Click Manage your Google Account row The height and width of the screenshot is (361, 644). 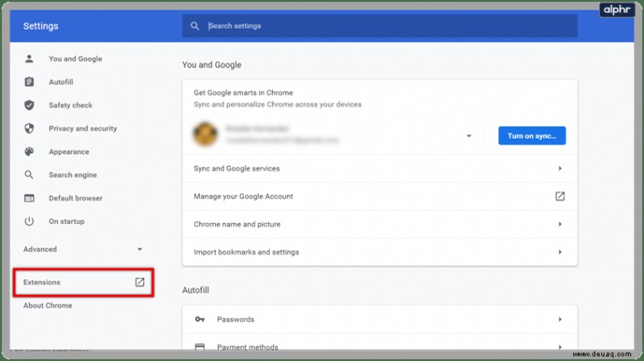point(380,196)
